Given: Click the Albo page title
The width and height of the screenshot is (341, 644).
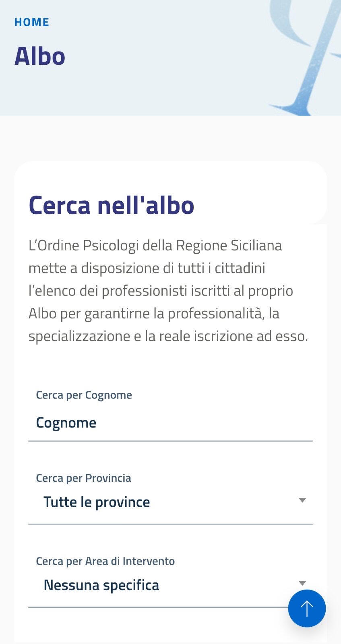Looking at the screenshot, I should click(x=40, y=56).
